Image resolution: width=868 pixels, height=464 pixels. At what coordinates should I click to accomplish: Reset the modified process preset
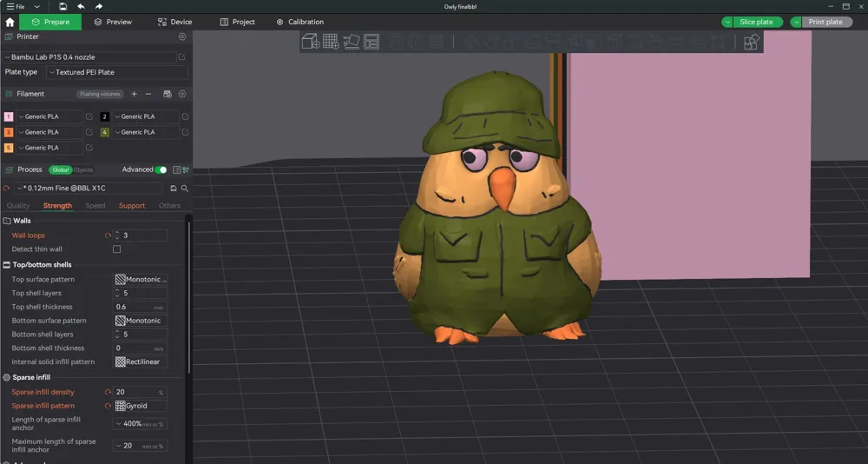pyautogui.click(x=7, y=189)
